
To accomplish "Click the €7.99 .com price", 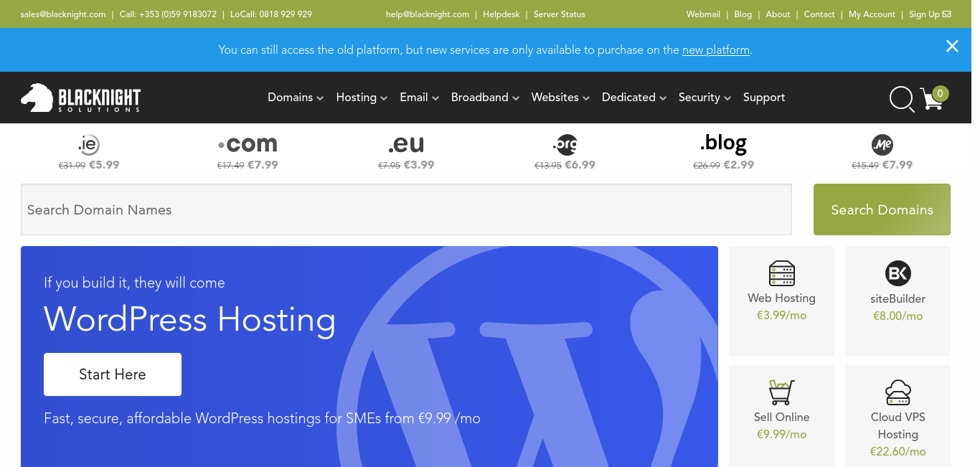I will (263, 165).
